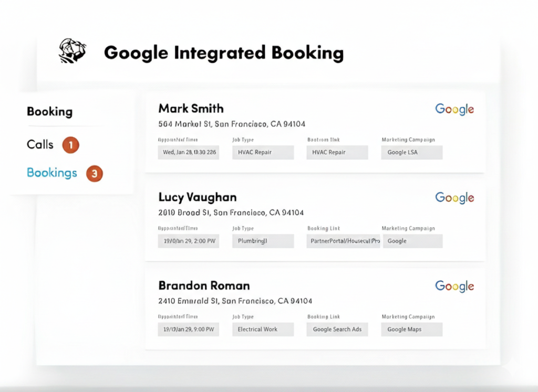Open Brandon Roman's booking name
The image size is (538, 392).
204,285
